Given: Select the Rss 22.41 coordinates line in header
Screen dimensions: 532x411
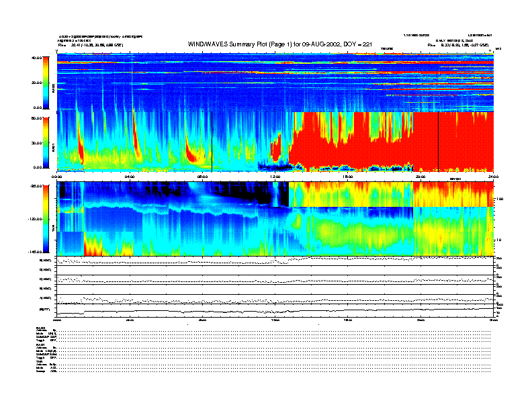Looking at the screenshot, I should tap(91, 45).
